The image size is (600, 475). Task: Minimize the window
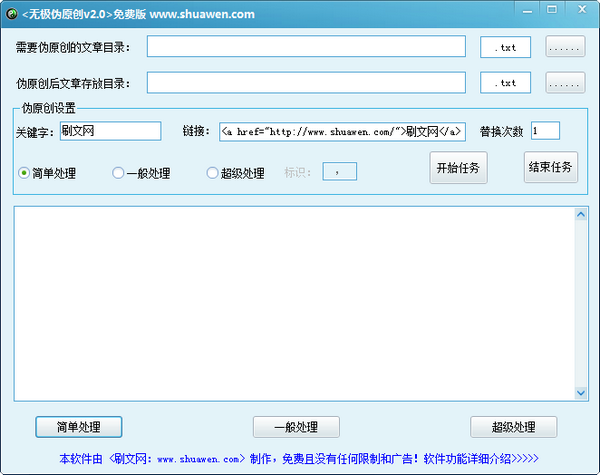point(527,10)
